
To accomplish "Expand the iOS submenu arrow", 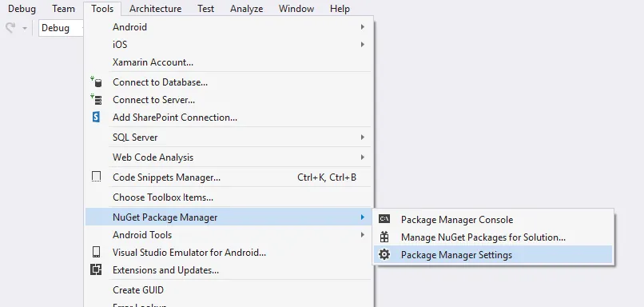I will click(x=362, y=45).
